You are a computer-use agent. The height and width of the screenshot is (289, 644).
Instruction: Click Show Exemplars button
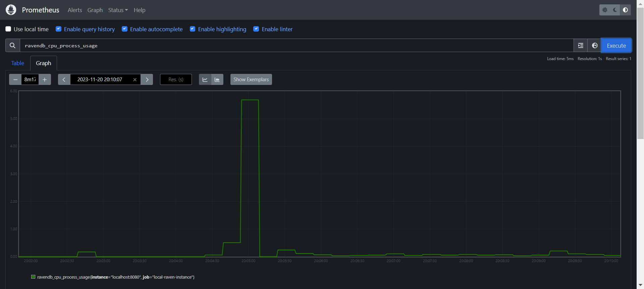pyautogui.click(x=251, y=80)
